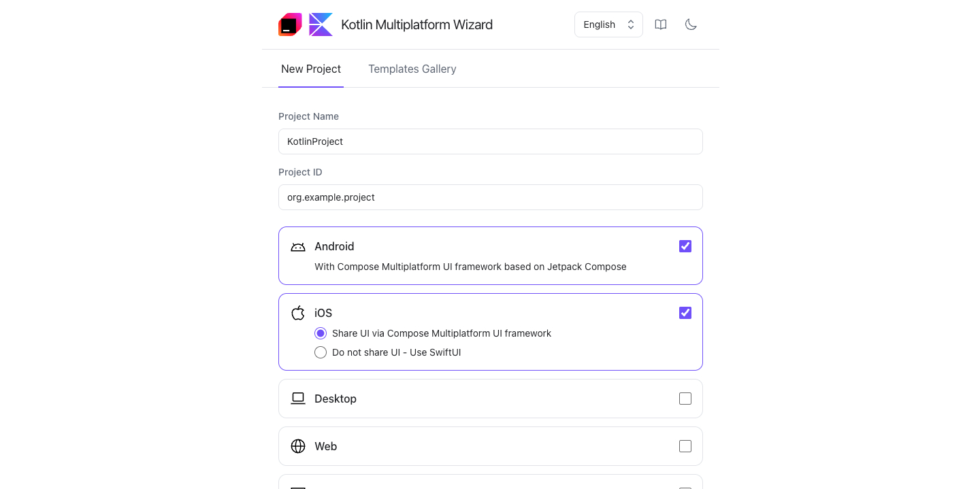Open the English language selector
980x489 pixels.
608,24
